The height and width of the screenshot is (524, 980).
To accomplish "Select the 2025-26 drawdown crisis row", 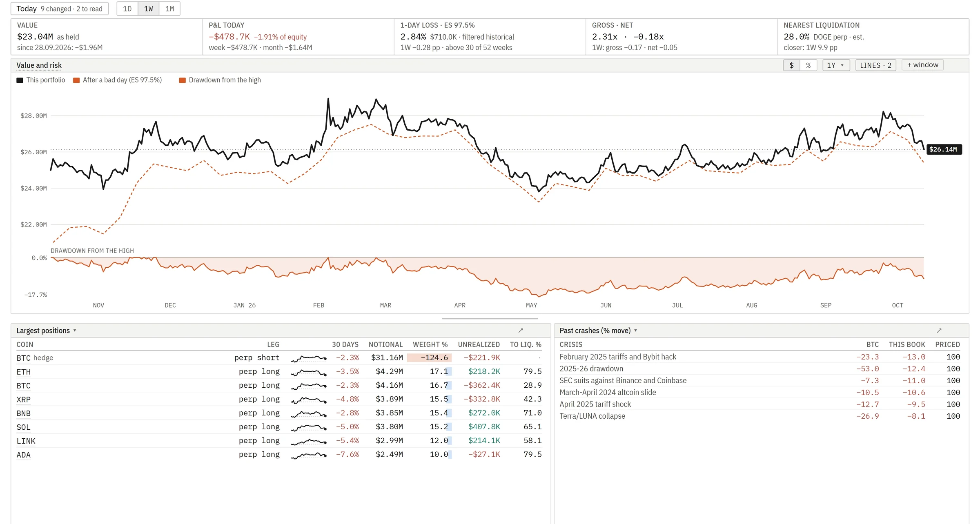I will coord(759,369).
